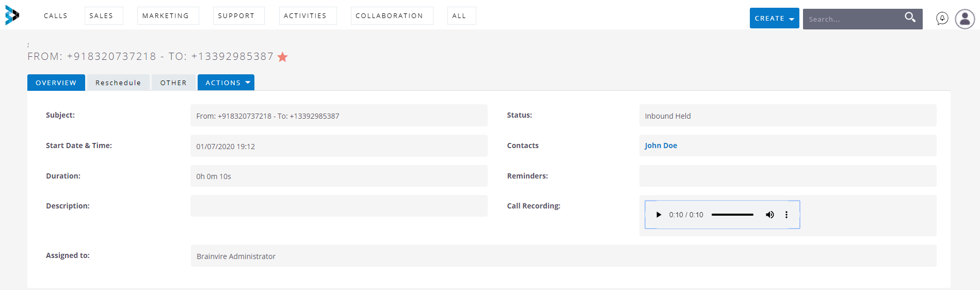Open the audio player's more options menu
Screen dimensions: 980x290
pos(786,215)
